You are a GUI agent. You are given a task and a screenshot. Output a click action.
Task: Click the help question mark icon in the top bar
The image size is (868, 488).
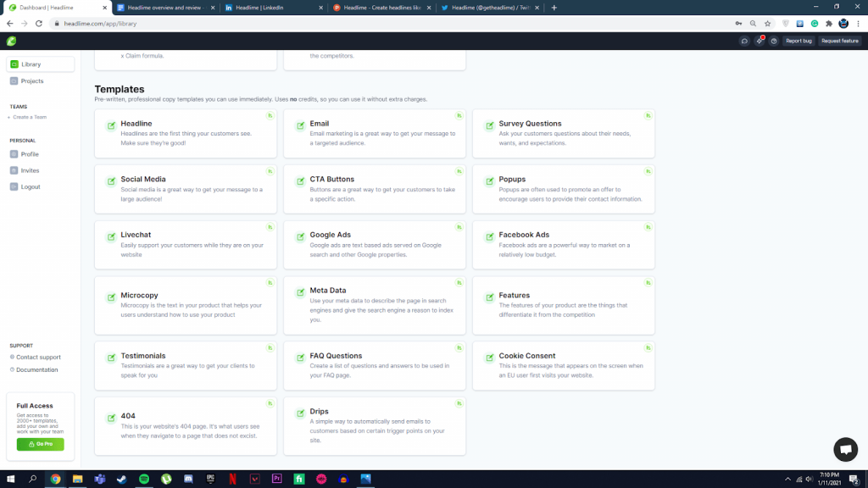(x=774, y=41)
